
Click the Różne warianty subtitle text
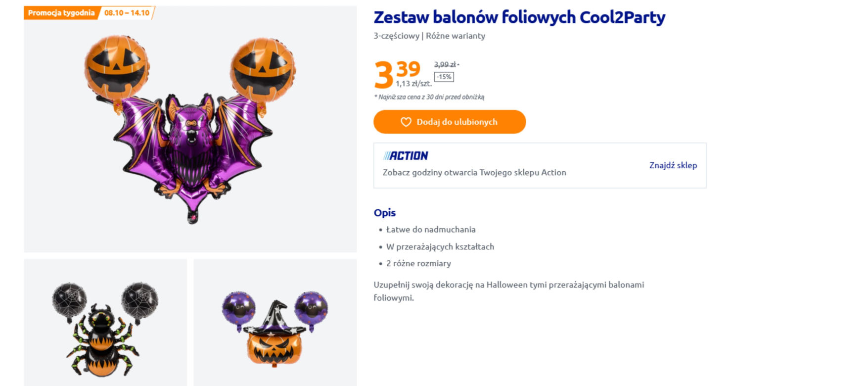coord(456,36)
